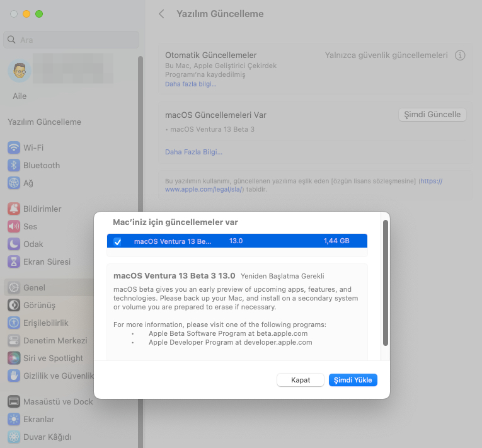Focus the Ara search field

(71, 40)
